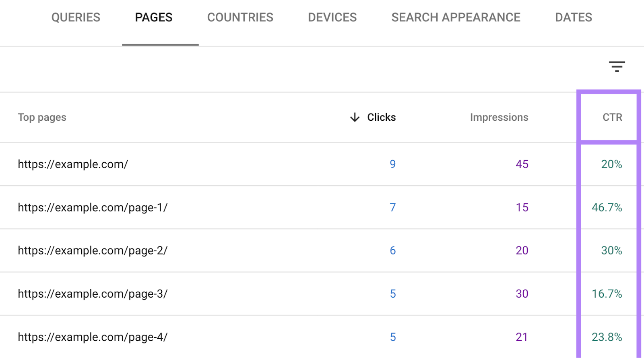Viewport: 644px width, 358px height.
Task: Click the Top pages column header
Action: (42, 117)
